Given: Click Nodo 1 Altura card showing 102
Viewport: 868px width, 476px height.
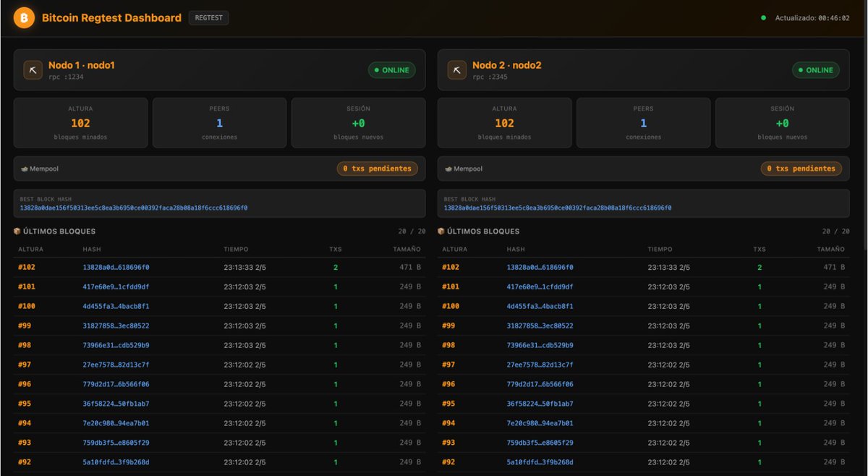Looking at the screenshot, I should (80, 123).
